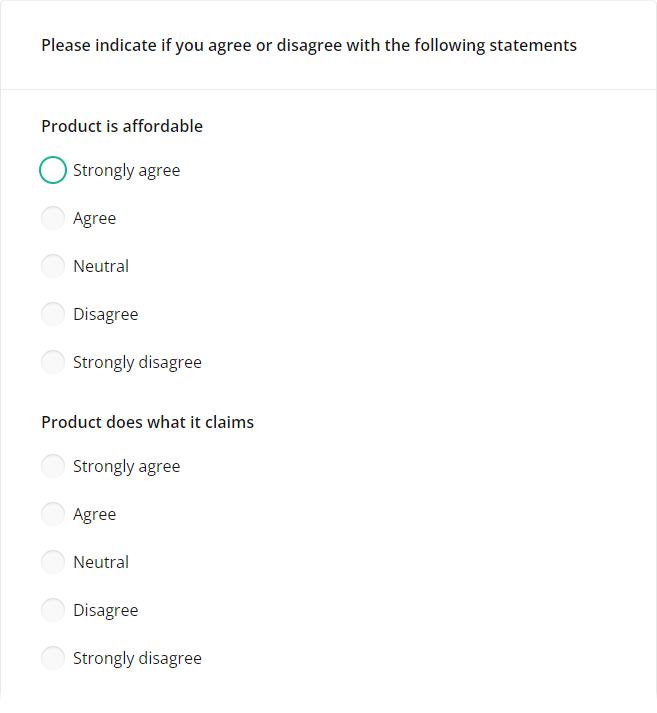Choose Agree radio for Product does what it claims

[53, 514]
